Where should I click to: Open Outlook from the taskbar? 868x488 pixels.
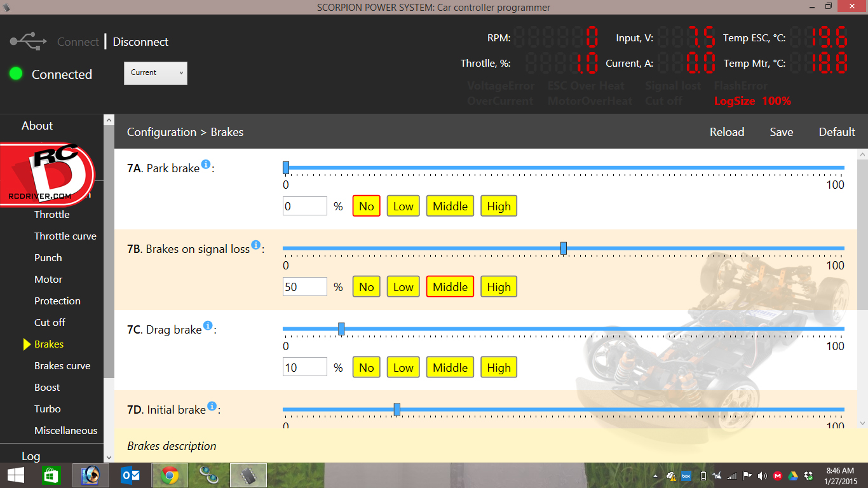point(130,475)
